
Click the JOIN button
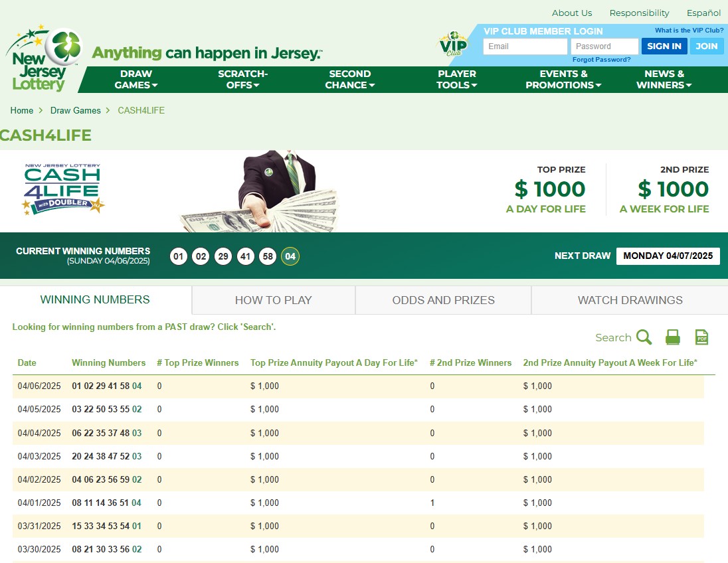coord(706,46)
